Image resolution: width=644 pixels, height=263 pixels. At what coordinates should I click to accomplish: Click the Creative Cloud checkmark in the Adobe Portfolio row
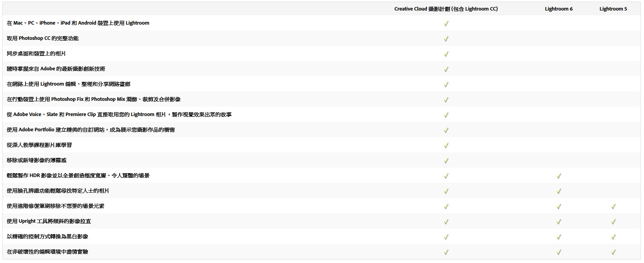(446, 130)
